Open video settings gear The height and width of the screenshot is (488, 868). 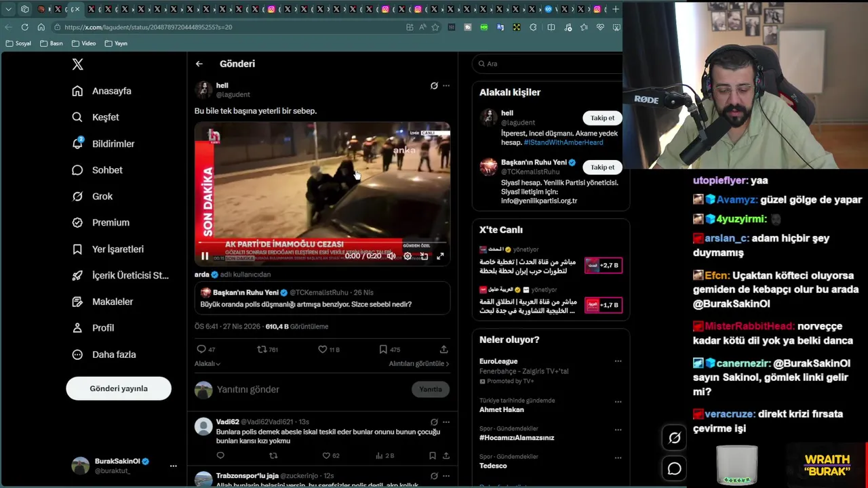[408, 256]
